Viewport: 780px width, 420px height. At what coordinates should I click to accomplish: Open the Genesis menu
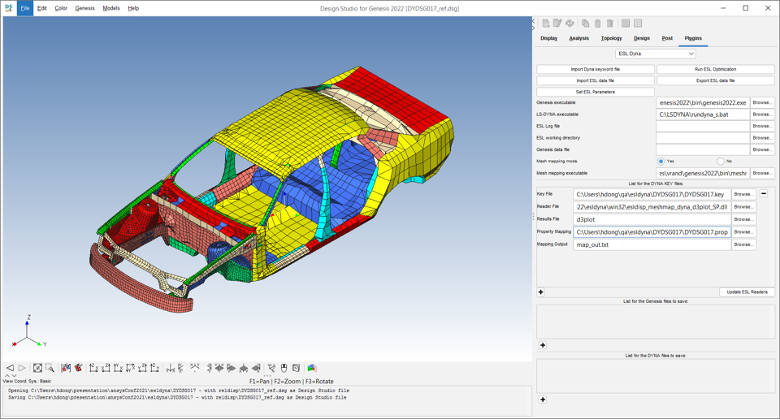coord(85,8)
